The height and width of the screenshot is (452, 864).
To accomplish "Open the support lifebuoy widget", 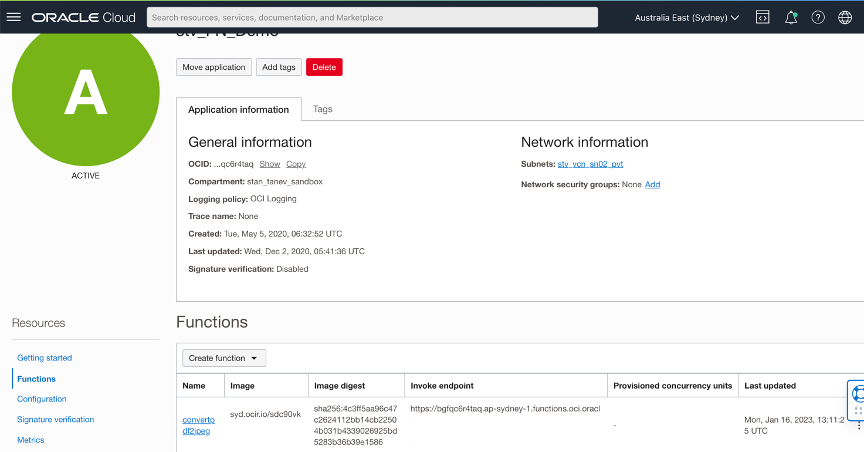I will click(x=857, y=394).
